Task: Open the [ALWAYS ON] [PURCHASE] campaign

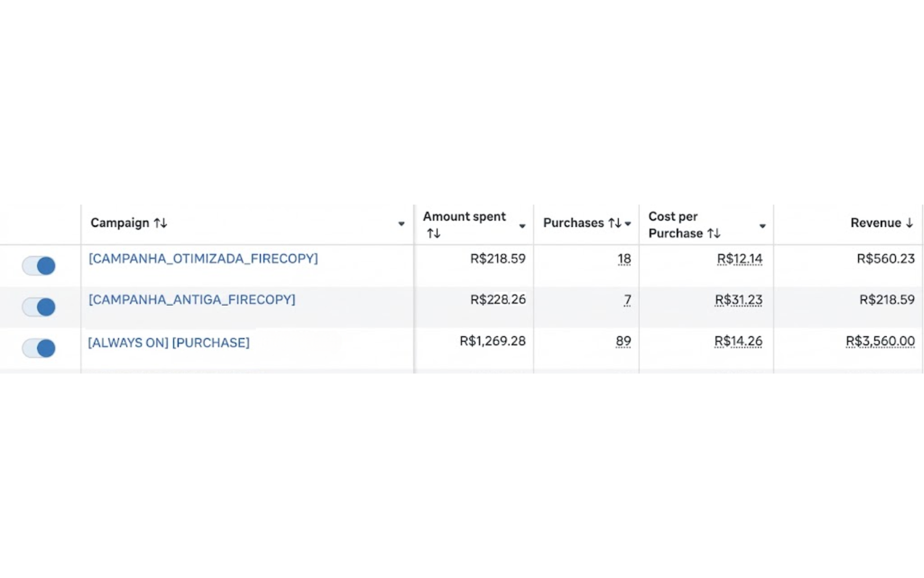Action: [x=169, y=343]
